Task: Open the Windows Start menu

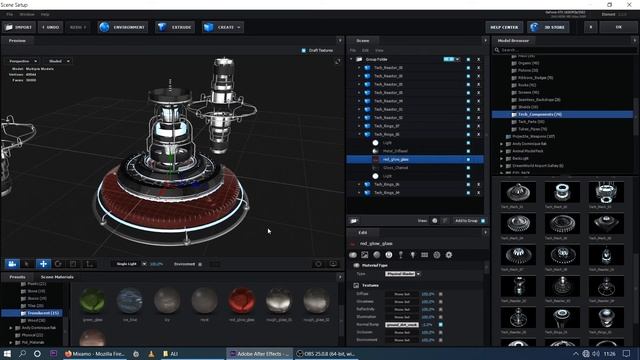Action: tap(7, 353)
